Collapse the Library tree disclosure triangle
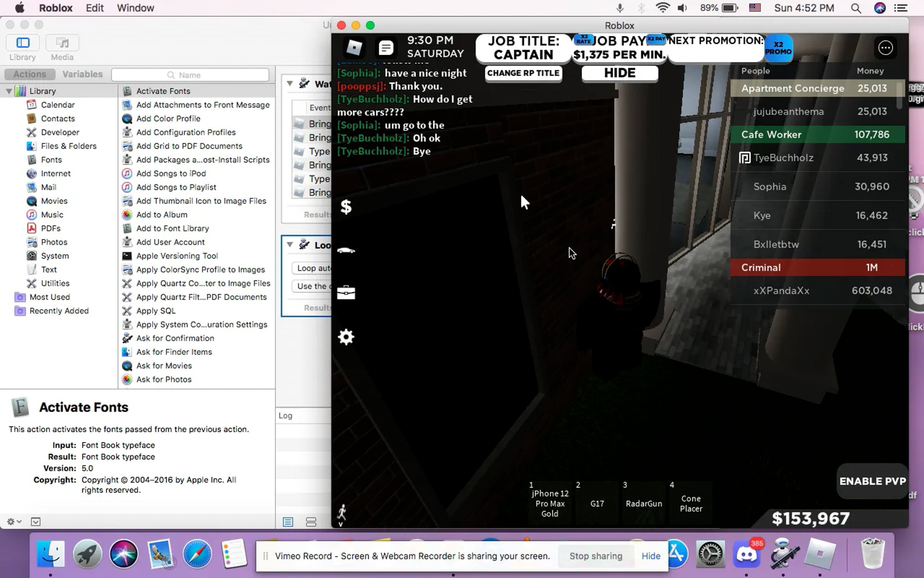Image resolution: width=924 pixels, height=578 pixels. point(9,91)
